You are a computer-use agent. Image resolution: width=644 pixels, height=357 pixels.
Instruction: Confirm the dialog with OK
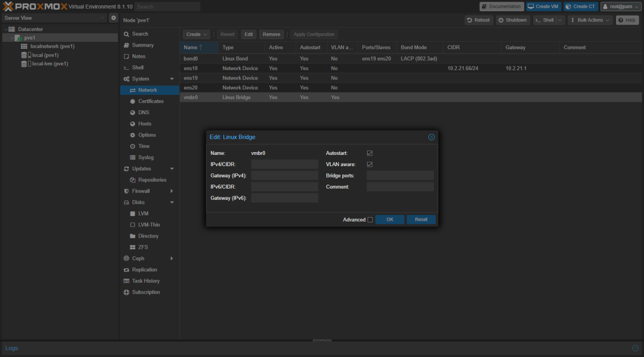coord(390,220)
